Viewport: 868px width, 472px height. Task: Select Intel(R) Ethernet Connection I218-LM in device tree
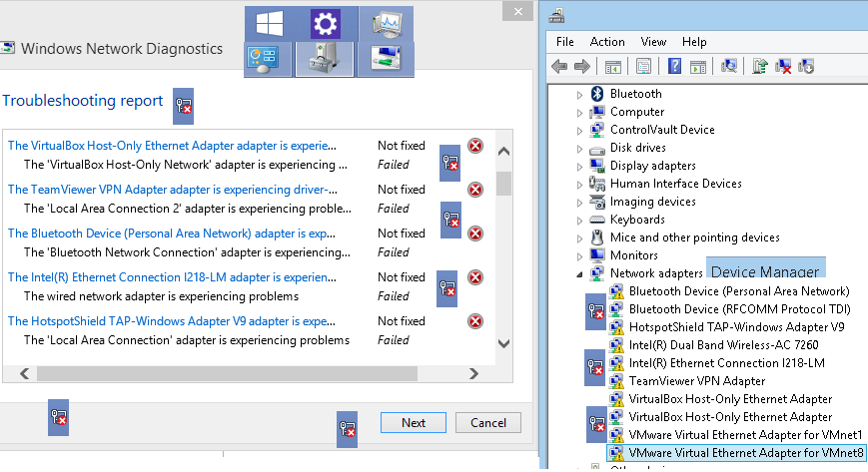tap(727, 363)
